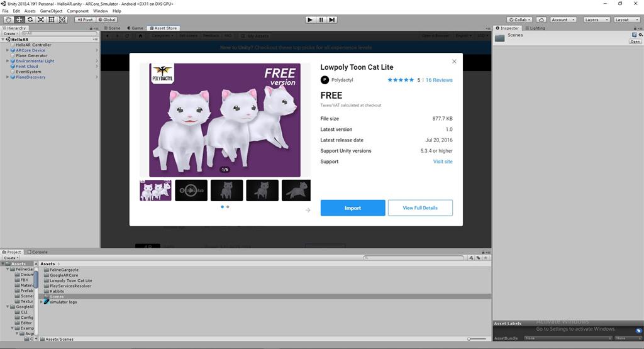The image size is (644, 349).
Task: Select Point Cloud in the Hierarchy
Action: (26, 66)
